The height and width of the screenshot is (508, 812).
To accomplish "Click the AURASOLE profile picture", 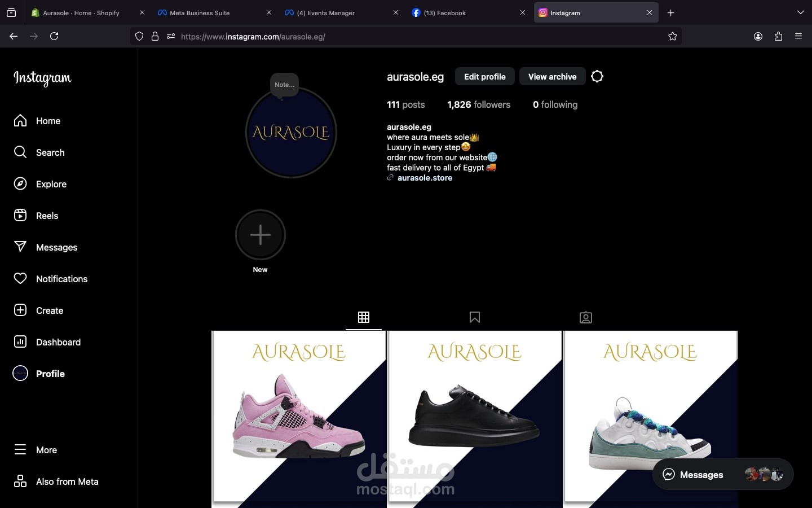I will coord(291,133).
